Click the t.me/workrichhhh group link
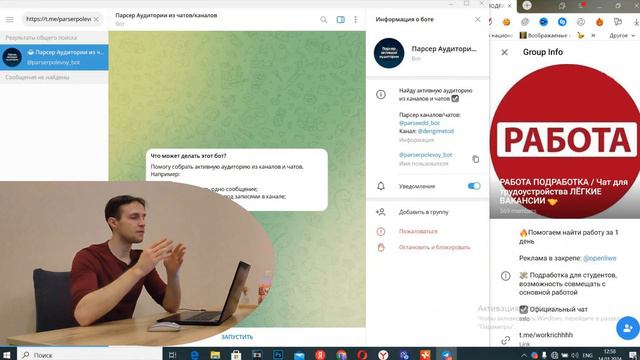The width and height of the screenshot is (640, 360). click(546, 335)
